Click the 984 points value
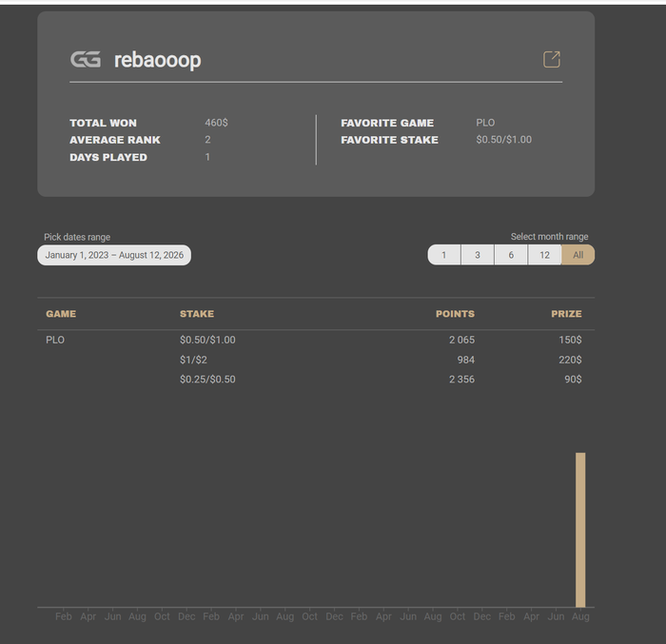 [x=466, y=360]
